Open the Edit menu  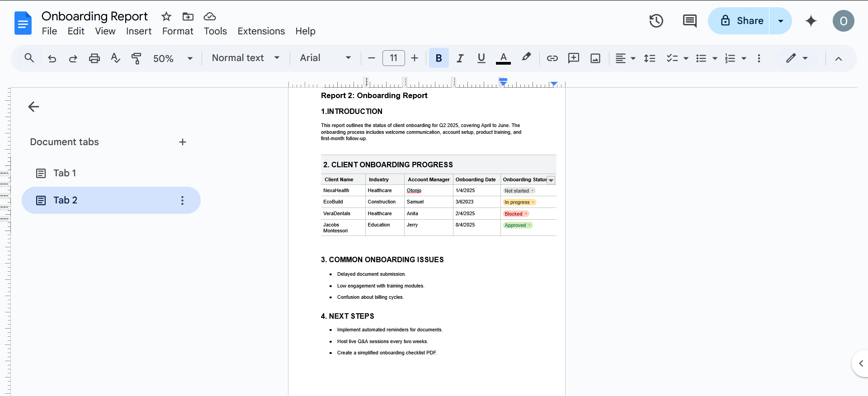[x=76, y=31]
